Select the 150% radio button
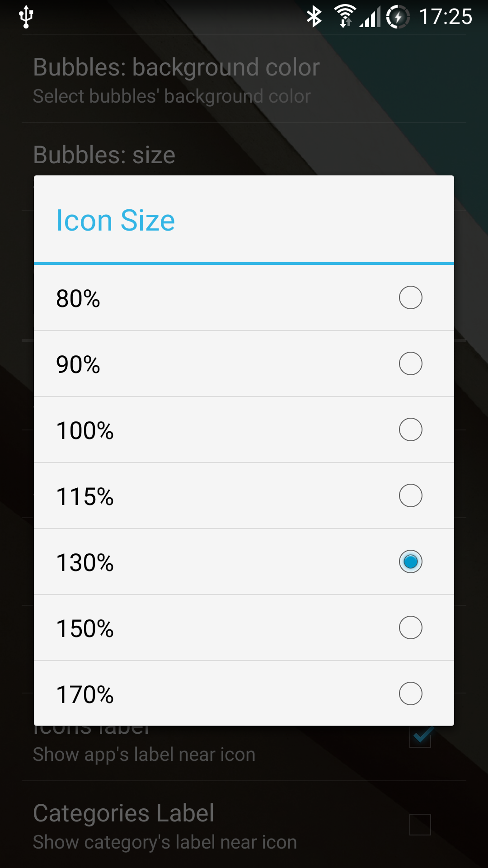This screenshot has width=488, height=868. [x=410, y=627]
